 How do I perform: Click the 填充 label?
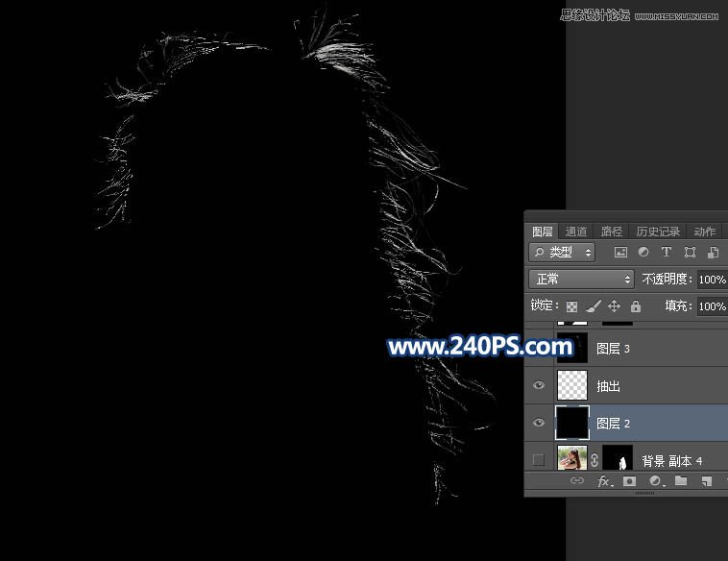click(678, 305)
